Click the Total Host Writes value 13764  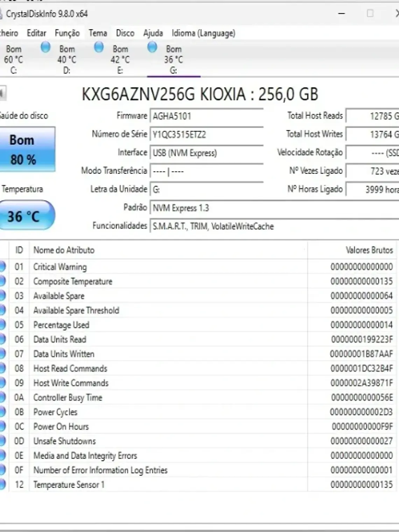(372, 134)
